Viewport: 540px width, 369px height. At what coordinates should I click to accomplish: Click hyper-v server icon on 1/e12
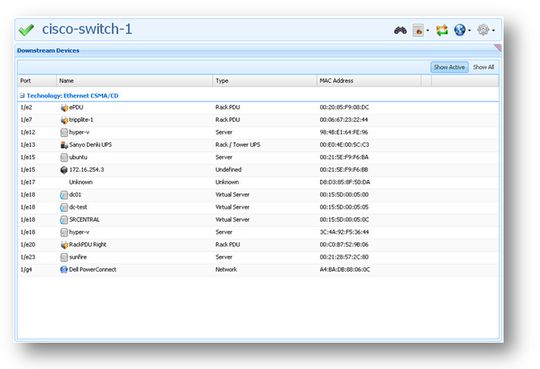pyautogui.click(x=64, y=132)
